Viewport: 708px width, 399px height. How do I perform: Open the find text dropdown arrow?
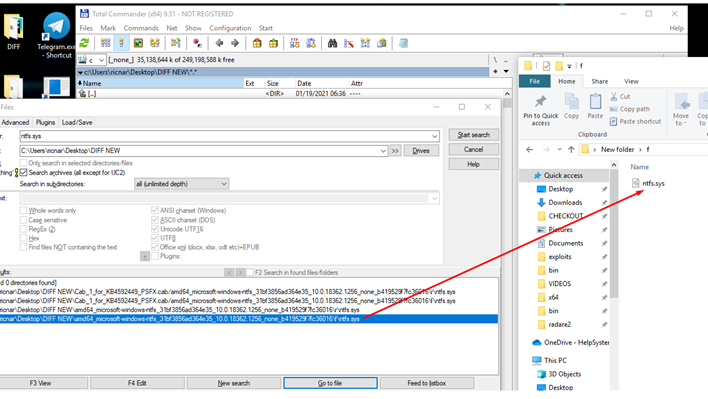[434, 199]
